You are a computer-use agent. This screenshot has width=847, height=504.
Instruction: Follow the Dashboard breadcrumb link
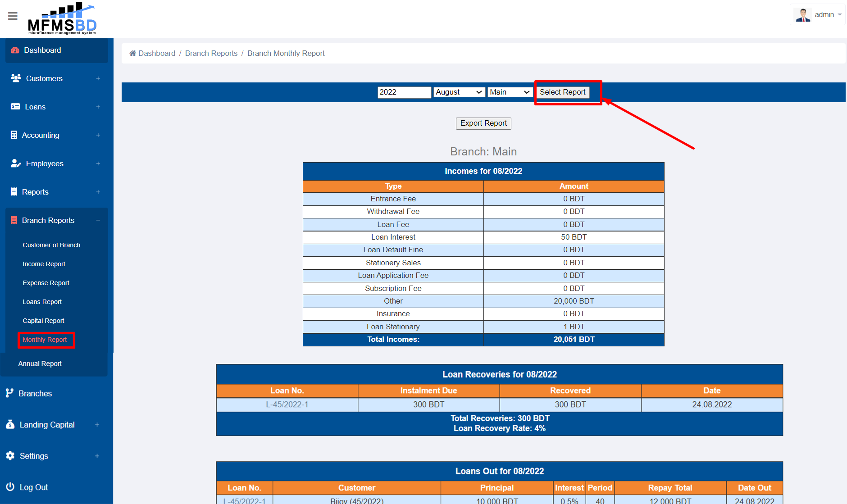pos(157,53)
